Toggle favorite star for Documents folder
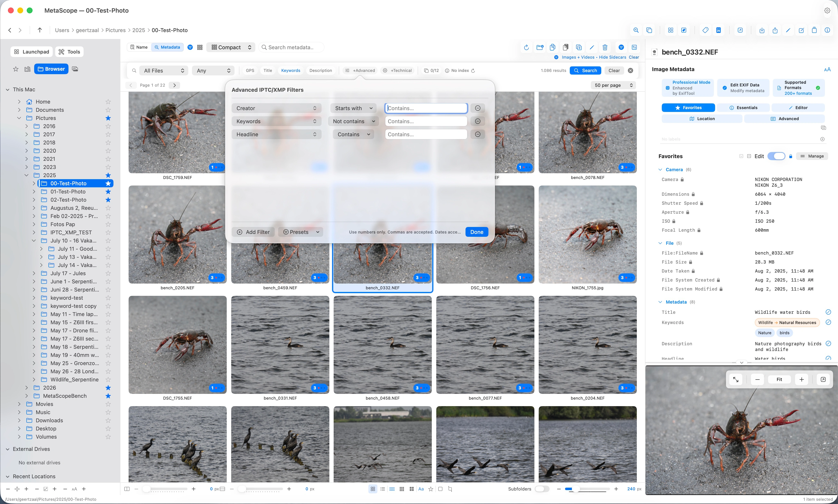838x504 pixels. click(x=108, y=110)
